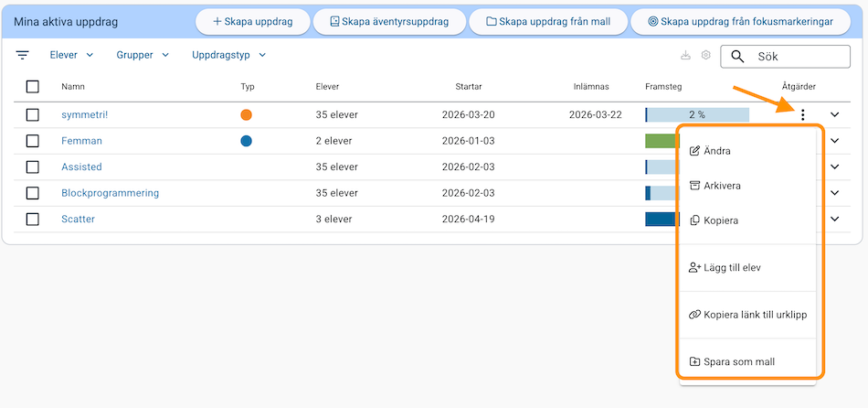Viewport: 868px width, 408px height.
Task: Click the magnifying glass search icon
Action: click(x=738, y=57)
